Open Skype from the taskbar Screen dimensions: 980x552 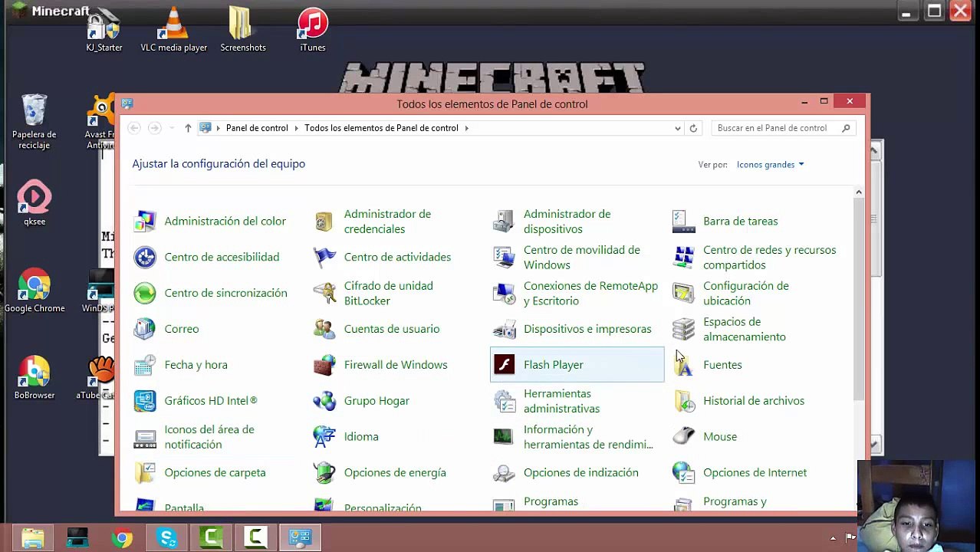167,537
